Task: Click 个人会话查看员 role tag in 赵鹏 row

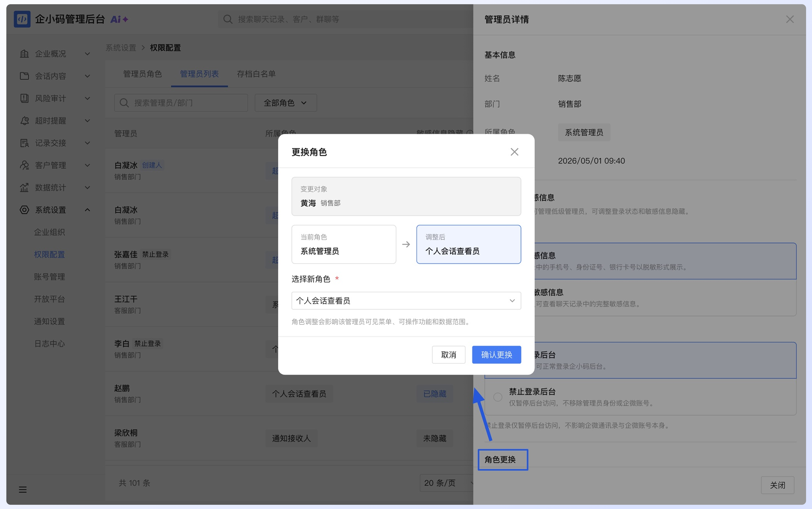Action: (x=299, y=394)
